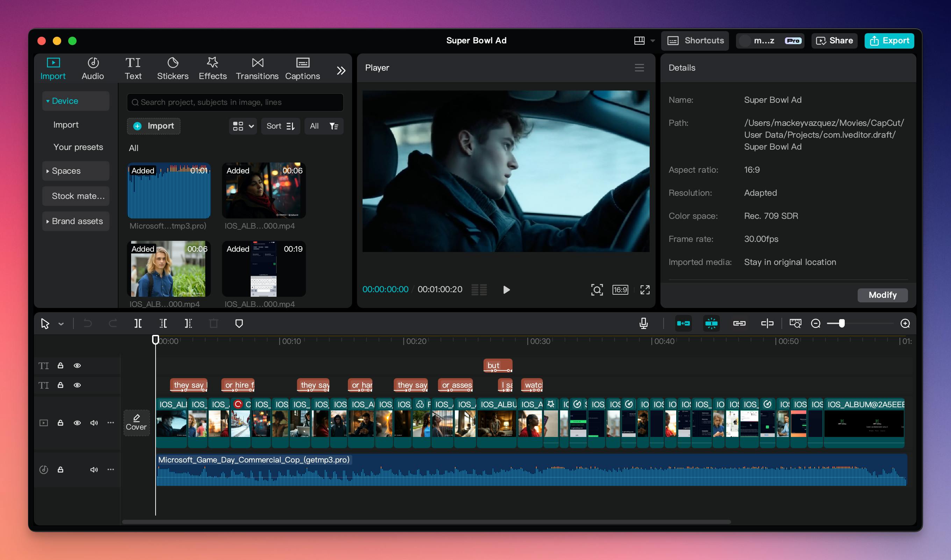Hide the lower text track (eye icon)
The image size is (951, 560).
coord(77,385)
